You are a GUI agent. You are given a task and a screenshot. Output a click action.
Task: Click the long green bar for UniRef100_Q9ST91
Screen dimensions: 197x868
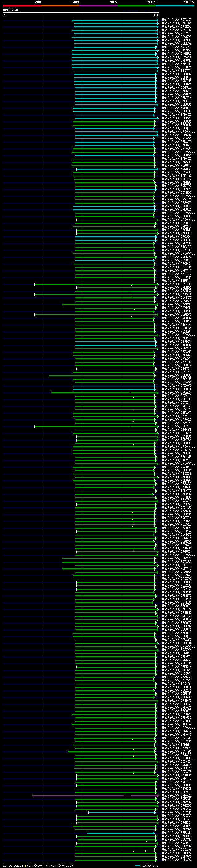point(96,284)
